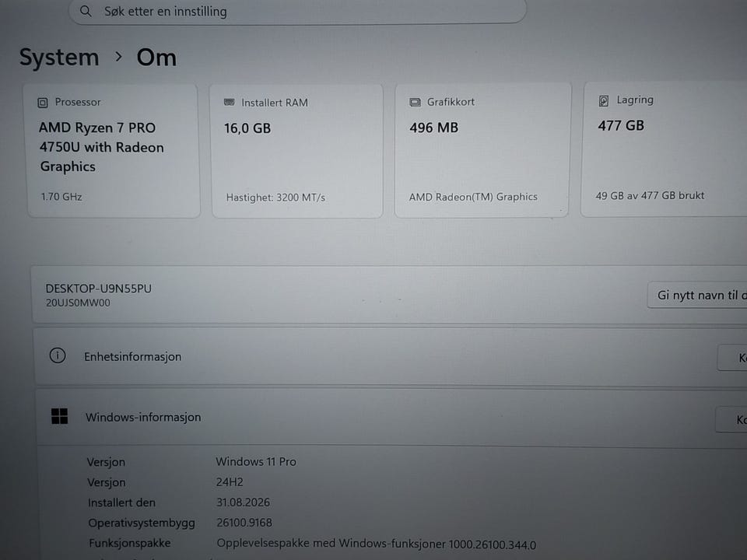This screenshot has width=747, height=560.
Task: Open the Installert RAM card
Action: point(297,151)
